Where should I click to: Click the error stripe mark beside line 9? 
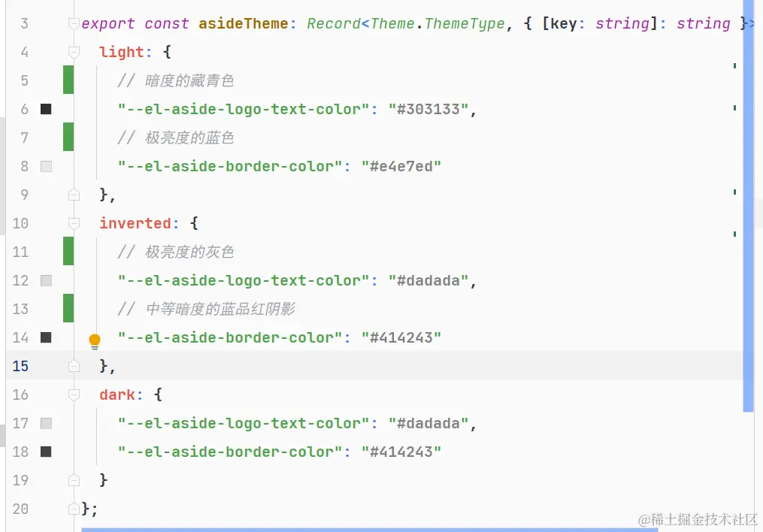click(734, 192)
